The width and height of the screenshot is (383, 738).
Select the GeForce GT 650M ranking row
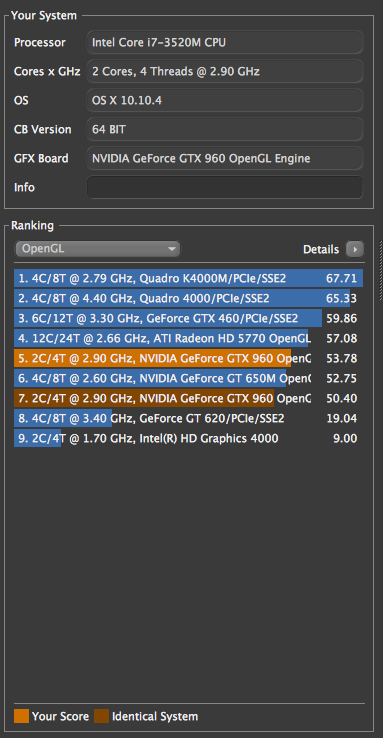coord(188,378)
